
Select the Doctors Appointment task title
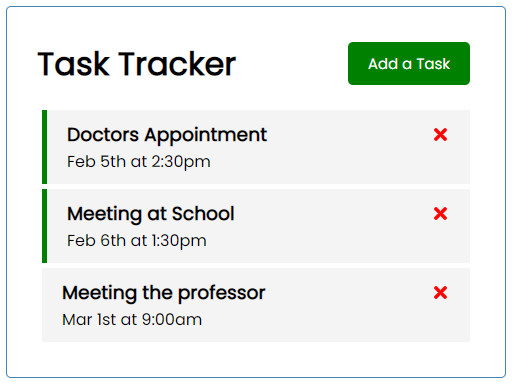167,135
